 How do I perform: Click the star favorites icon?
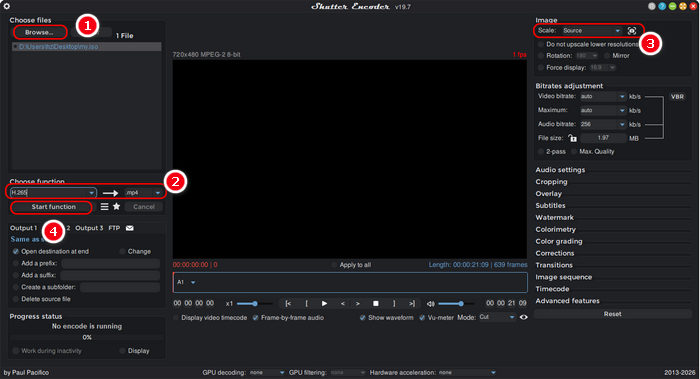[117, 207]
